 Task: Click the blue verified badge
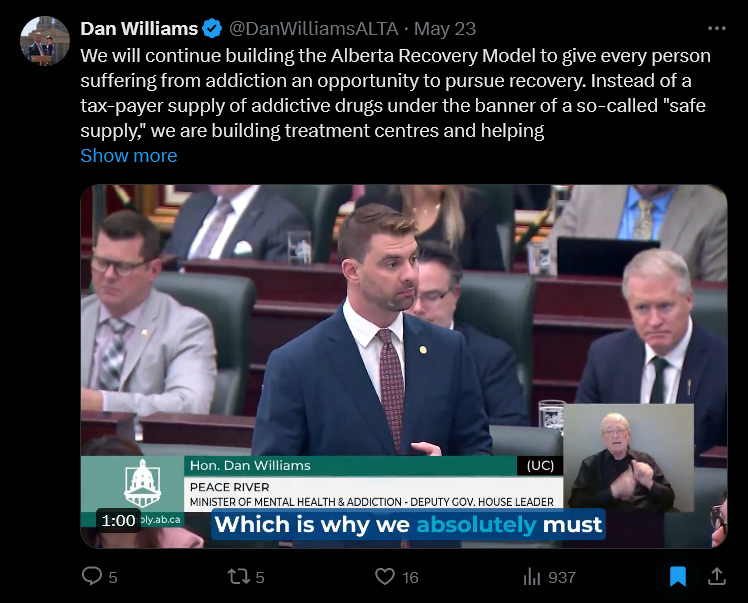coord(212,29)
